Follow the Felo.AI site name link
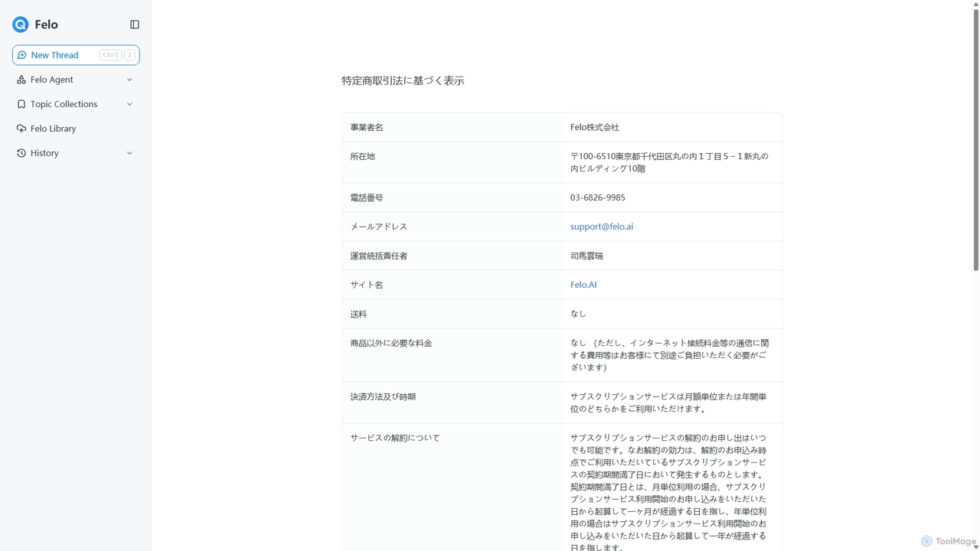The image size is (980, 551). tap(583, 285)
